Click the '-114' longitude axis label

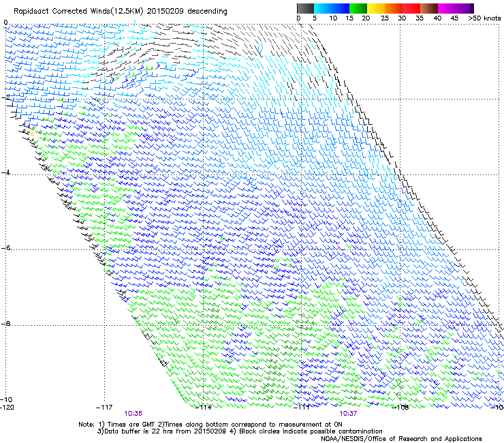204,408
